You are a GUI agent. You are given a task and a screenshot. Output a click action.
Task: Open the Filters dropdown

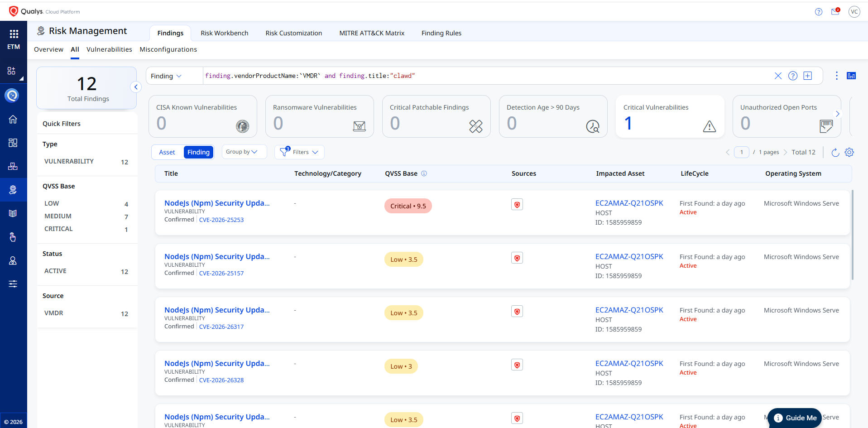[x=299, y=152]
